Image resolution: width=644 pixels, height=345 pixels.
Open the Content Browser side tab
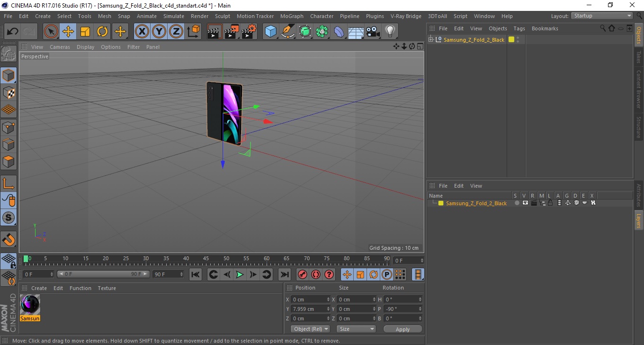pos(639,89)
